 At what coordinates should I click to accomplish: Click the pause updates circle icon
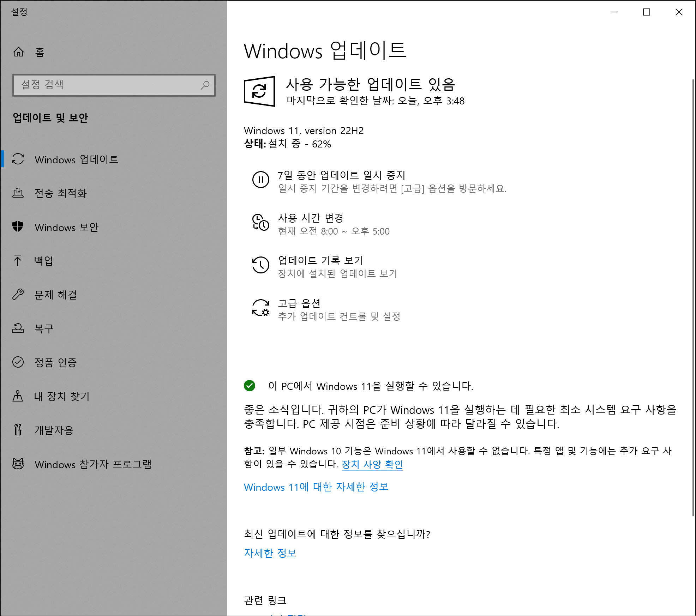pyautogui.click(x=260, y=180)
